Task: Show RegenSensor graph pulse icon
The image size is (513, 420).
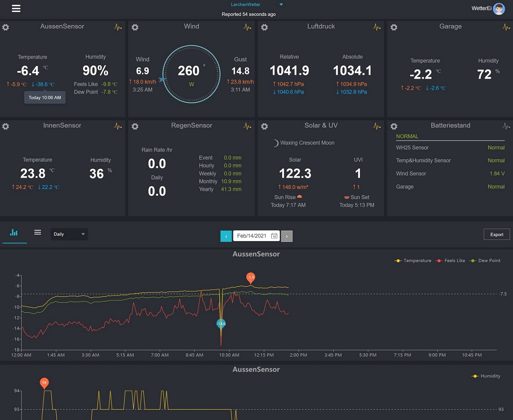Action: coord(247,126)
